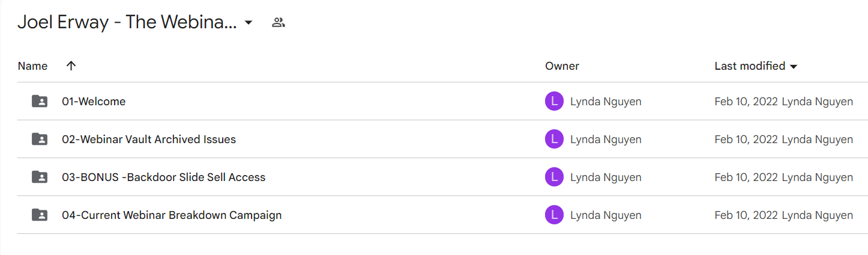Click the 04-Current Webinar Breakdown folder icon
This screenshot has width=868, height=255.
point(40,215)
